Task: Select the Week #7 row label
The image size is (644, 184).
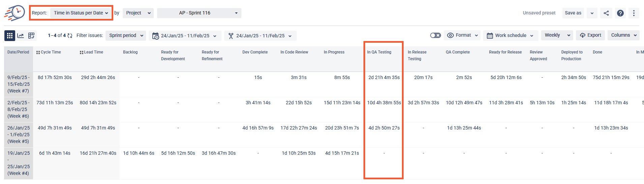Action: [19, 84]
